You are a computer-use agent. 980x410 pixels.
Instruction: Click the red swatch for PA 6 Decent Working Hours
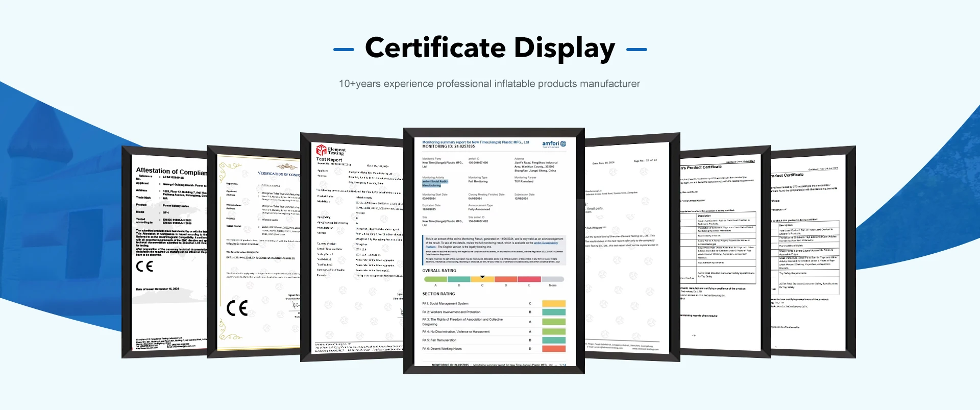pos(554,349)
